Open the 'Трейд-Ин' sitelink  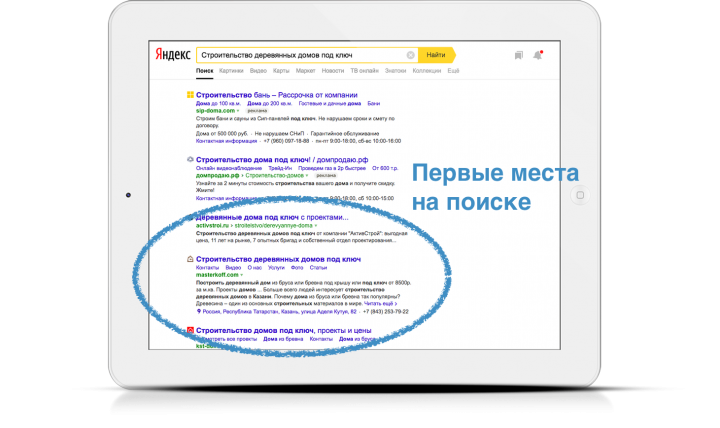click(x=280, y=168)
